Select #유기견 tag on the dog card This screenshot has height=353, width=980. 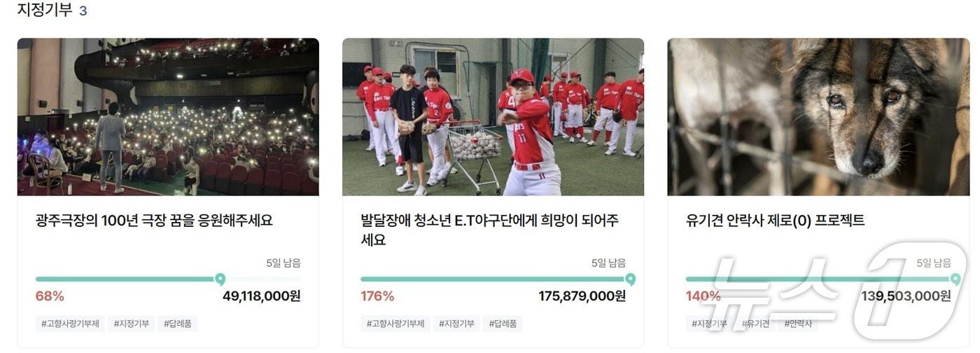755,324
